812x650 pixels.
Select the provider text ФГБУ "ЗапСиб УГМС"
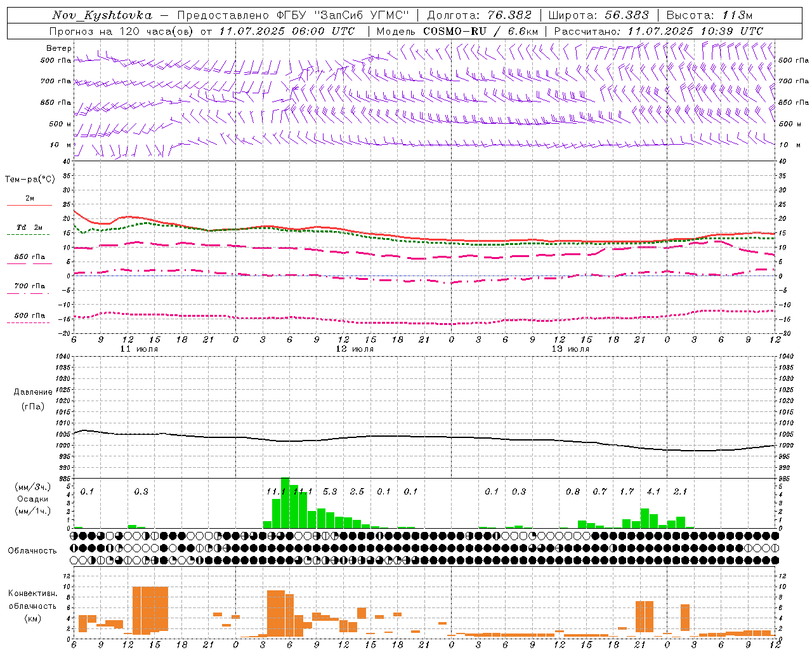[343, 15]
